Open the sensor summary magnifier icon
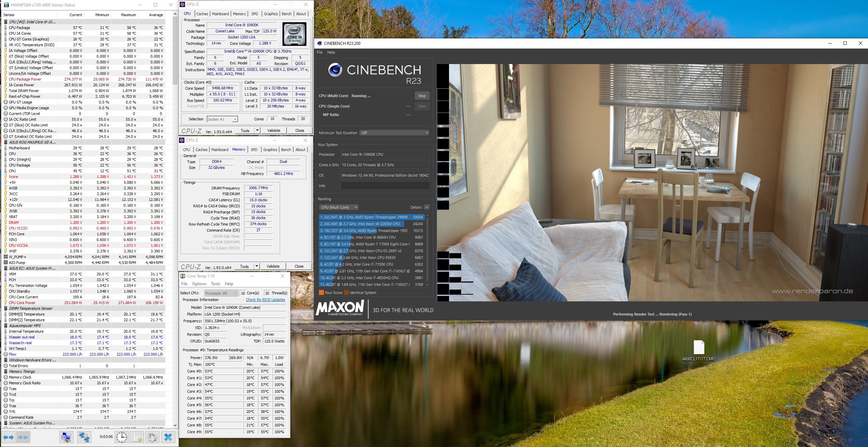This screenshot has height=447, width=868. point(66,437)
